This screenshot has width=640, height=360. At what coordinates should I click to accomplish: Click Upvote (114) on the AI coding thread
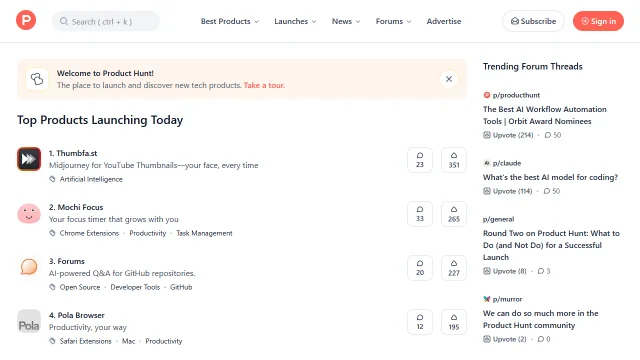[x=508, y=191]
